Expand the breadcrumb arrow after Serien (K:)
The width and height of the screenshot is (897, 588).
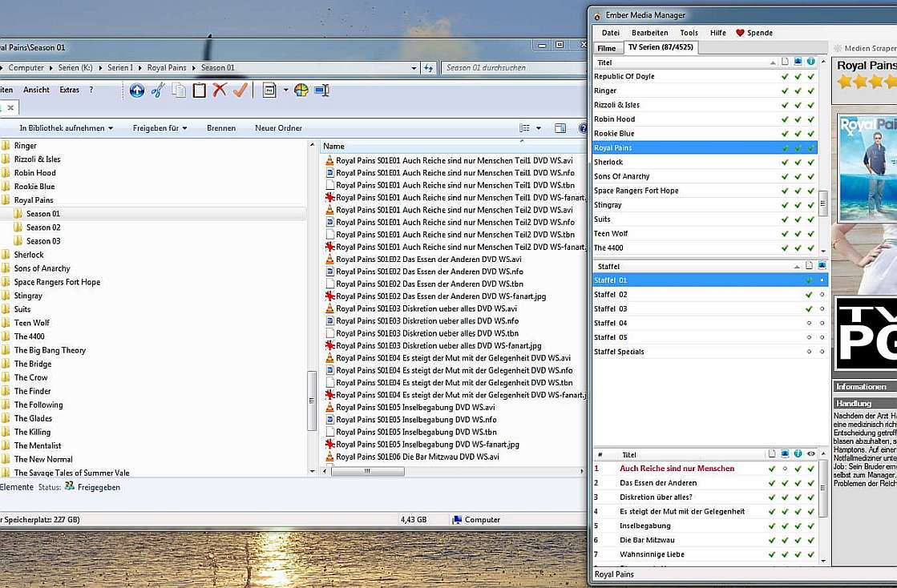click(101, 68)
